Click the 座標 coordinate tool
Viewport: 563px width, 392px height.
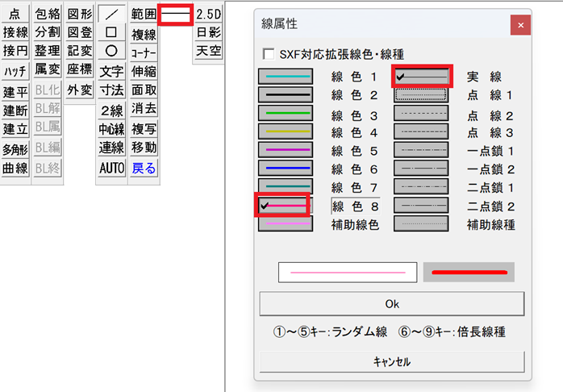click(x=80, y=69)
